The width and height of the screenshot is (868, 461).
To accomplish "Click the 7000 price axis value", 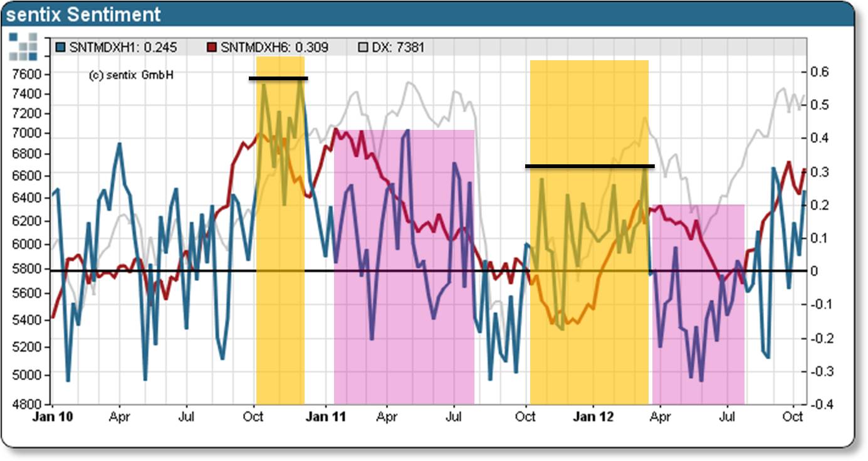I will coord(26,134).
